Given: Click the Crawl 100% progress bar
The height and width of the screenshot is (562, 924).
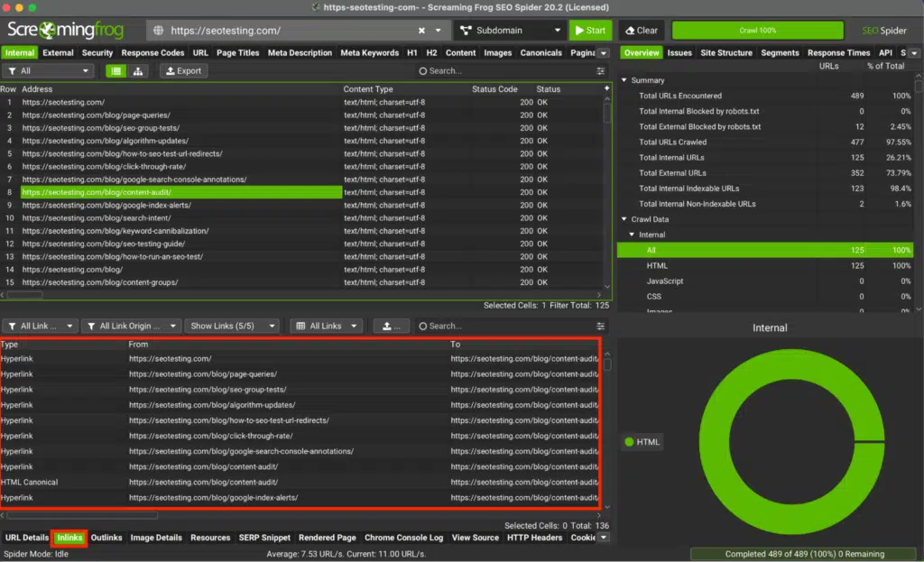Looking at the screenshot, I should [757, 30].
